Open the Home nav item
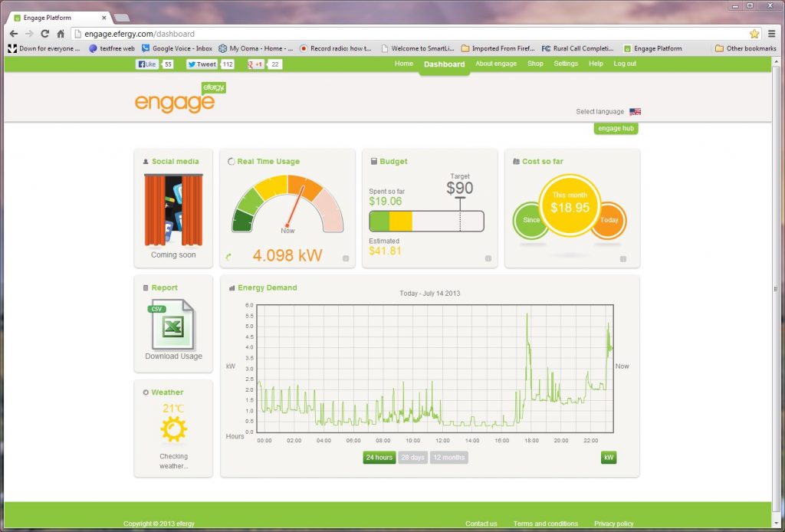The width and height of the screenshot is (785, 532). (403, 64)
